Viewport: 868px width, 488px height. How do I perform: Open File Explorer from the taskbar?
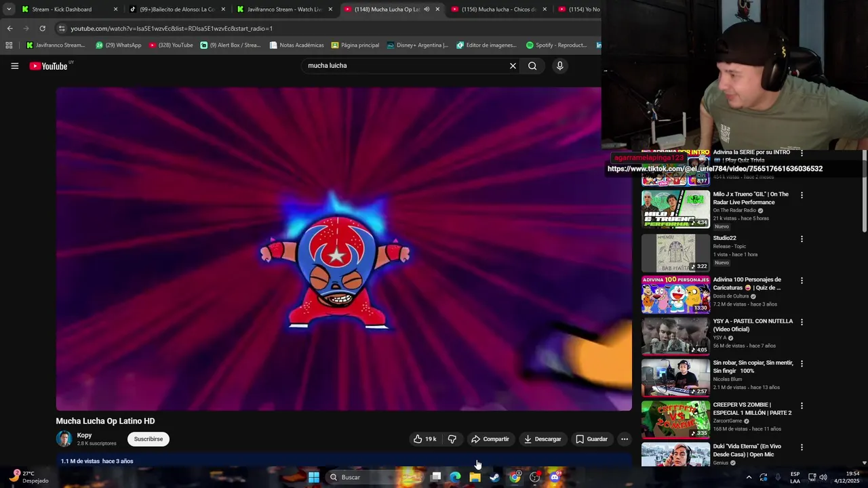[475, 477]
